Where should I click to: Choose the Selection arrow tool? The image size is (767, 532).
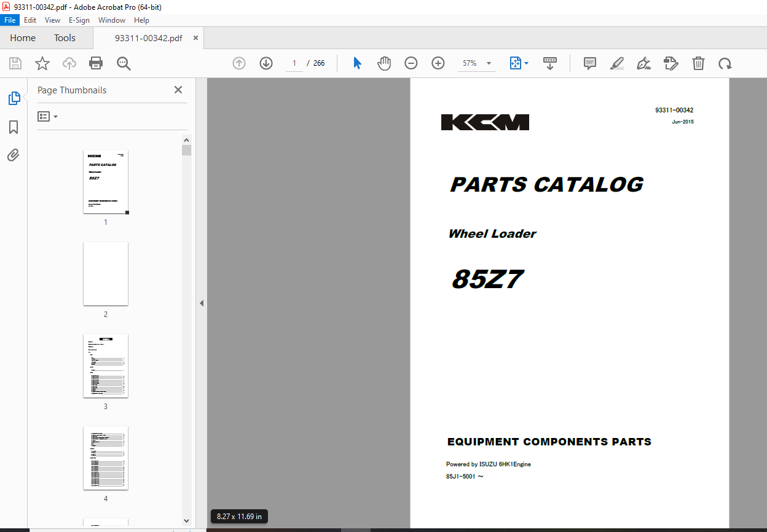357,63
